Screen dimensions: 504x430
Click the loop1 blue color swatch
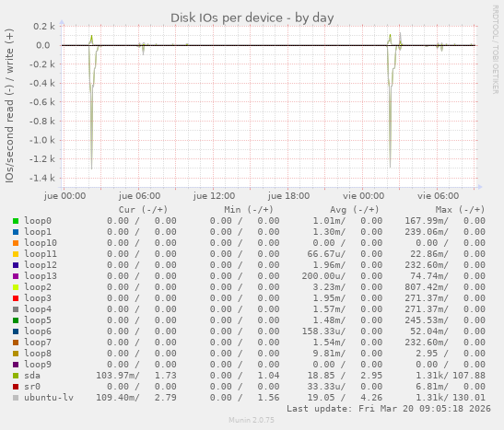(16, 232)
